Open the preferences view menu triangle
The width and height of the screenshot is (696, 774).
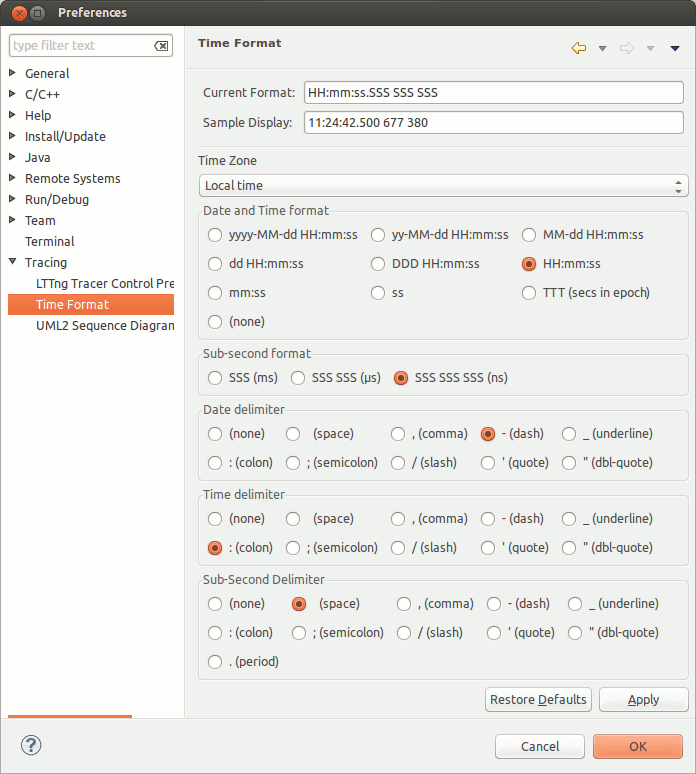(675, 48)
